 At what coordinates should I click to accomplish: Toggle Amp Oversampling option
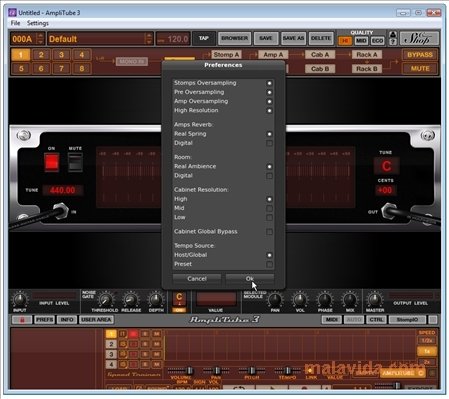click(269, 101)
